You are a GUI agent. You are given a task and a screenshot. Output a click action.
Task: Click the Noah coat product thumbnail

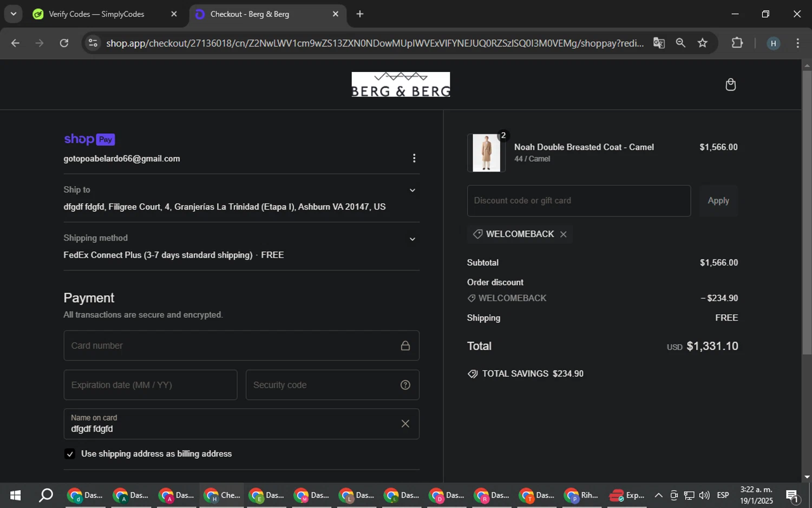pyautogui.click(x=486, y=153)
